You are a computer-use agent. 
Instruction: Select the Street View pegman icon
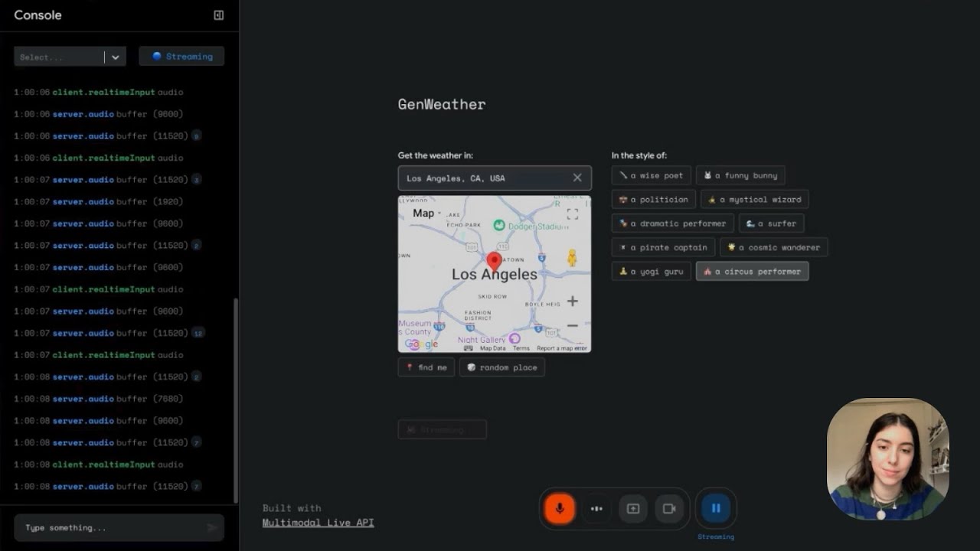571,259
